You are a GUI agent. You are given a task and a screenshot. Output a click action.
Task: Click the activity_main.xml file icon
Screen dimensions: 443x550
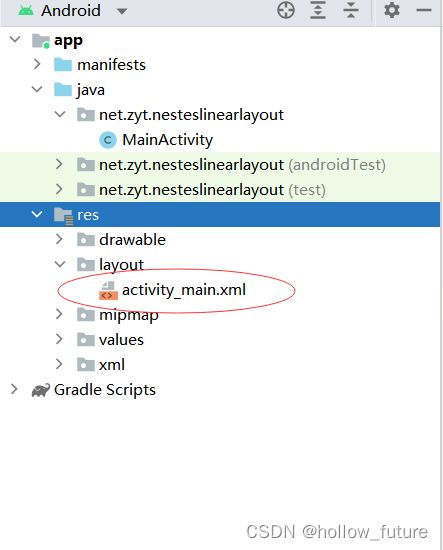click(108, 290)
